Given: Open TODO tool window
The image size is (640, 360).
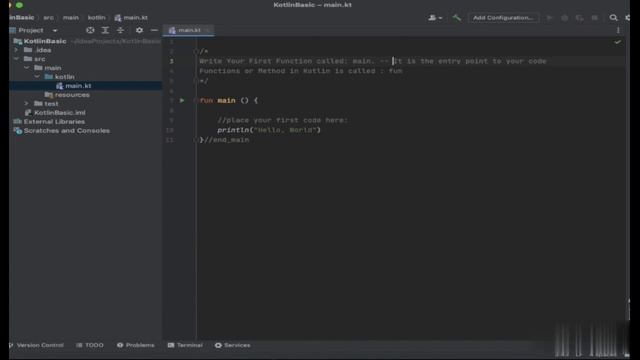Looking at the screenshot, I should 90,345.
